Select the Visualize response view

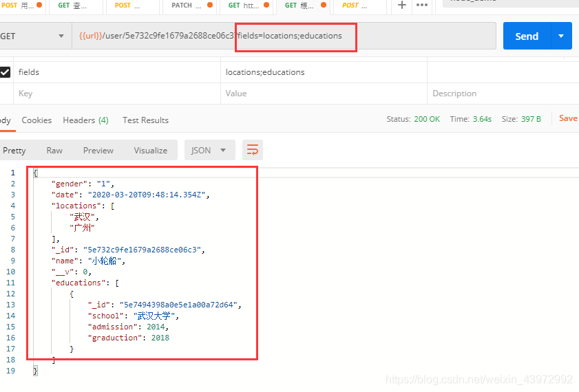click(150, 150)
